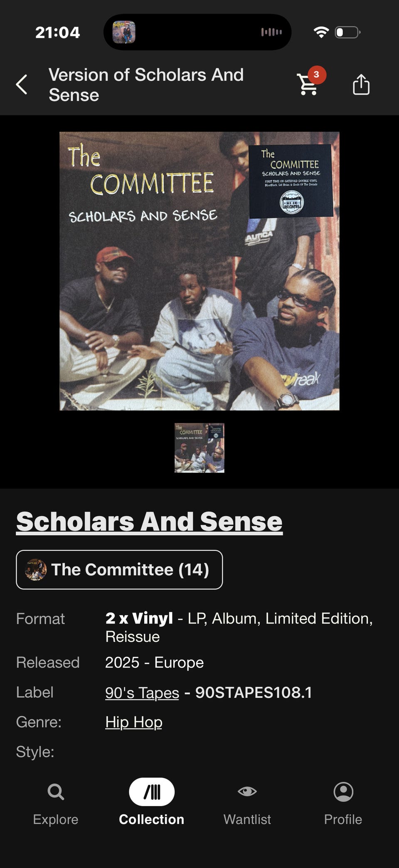
Task: Tap the cart badge showing 3 items
Action: coord(317,74)
